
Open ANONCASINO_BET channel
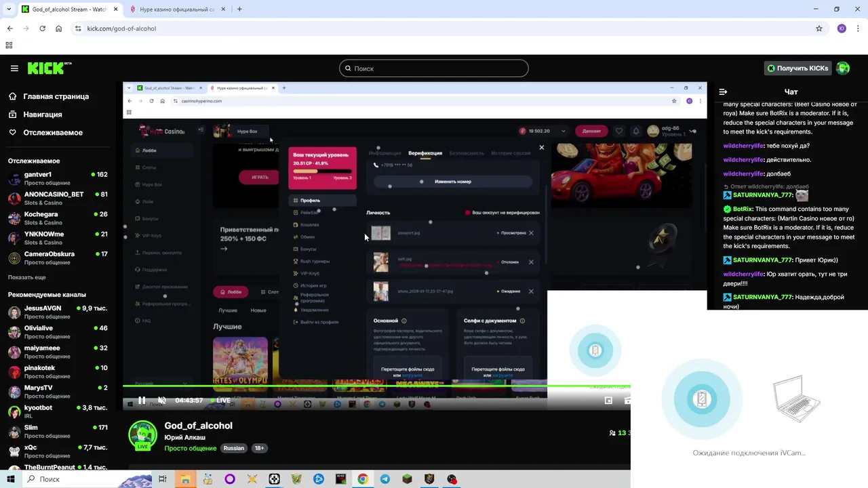[x=58, y=198]
